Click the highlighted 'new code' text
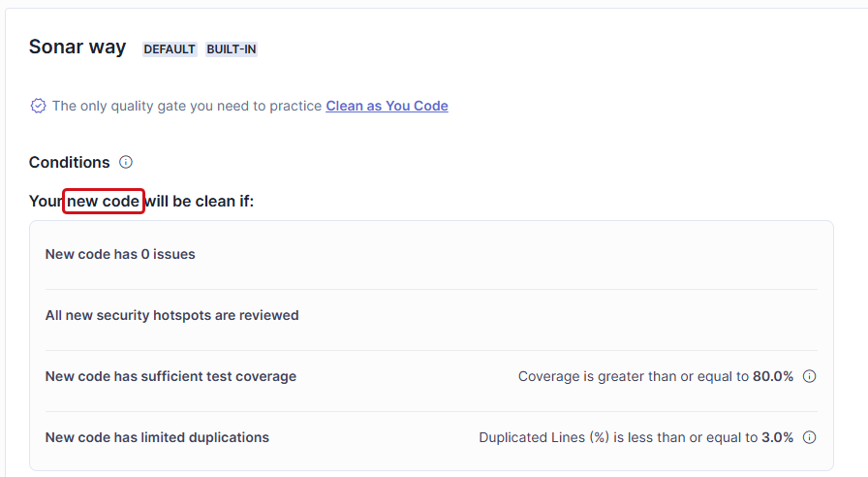This screenshot has width=868, height=477. [103, 201]
